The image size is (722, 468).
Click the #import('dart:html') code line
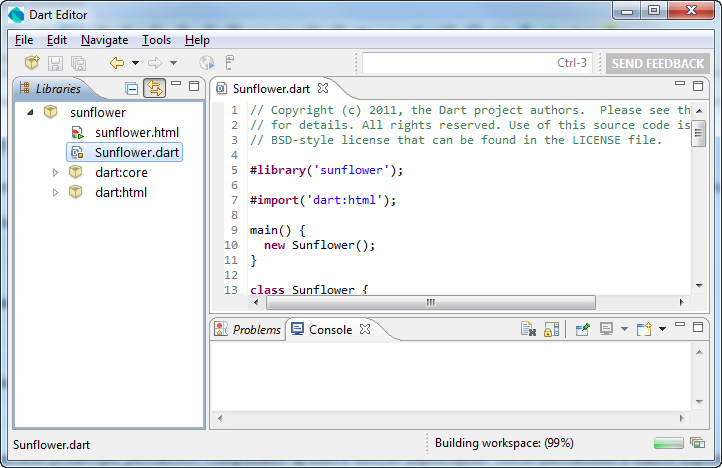point(323,200)
